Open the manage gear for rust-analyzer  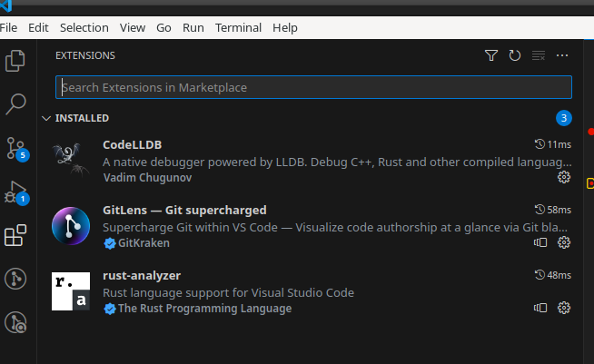(563, 308)
